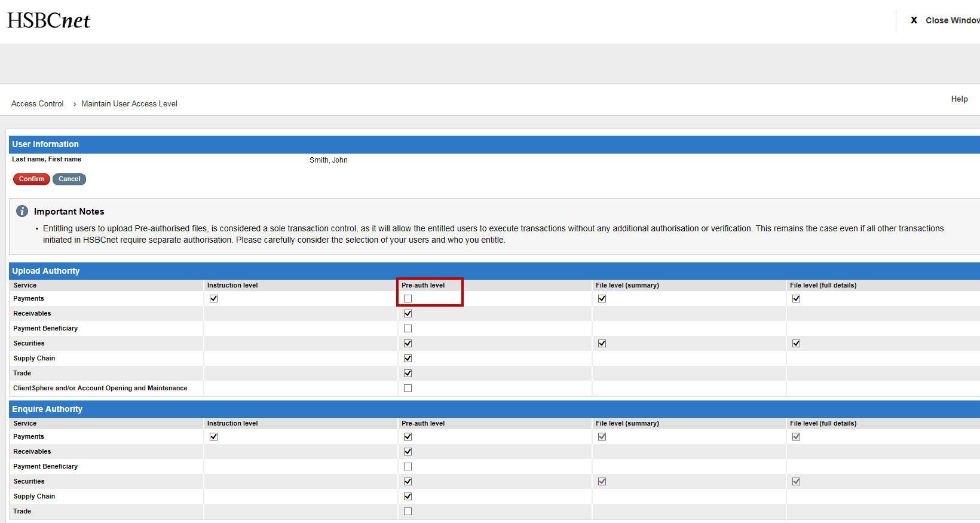Click the Enquire Authority section header

click(x=494, y=409)
